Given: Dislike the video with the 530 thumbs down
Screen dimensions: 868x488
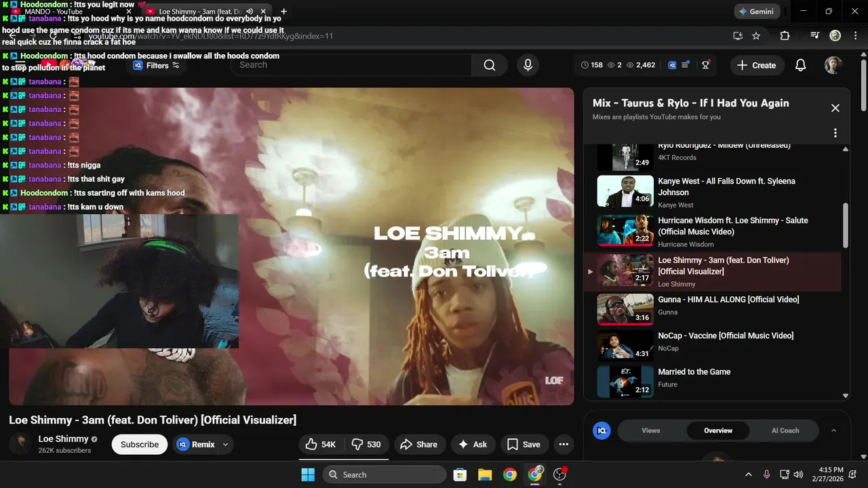Looking at the screenshot, I should [366, 445].
